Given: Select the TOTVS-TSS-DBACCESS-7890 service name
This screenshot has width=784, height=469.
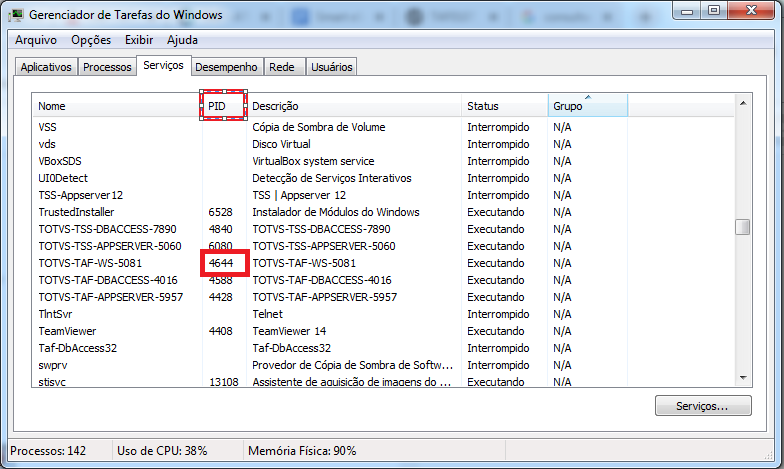Looking at the screenshot, I should (x=108, y=229).
